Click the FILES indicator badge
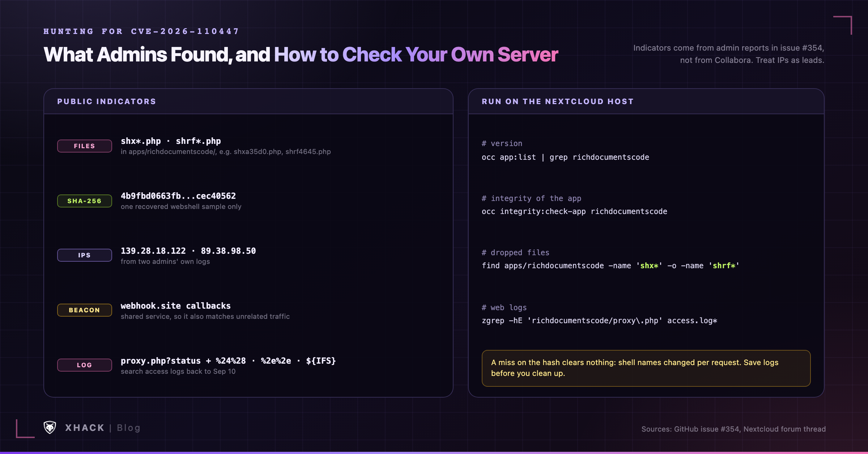 85,146
